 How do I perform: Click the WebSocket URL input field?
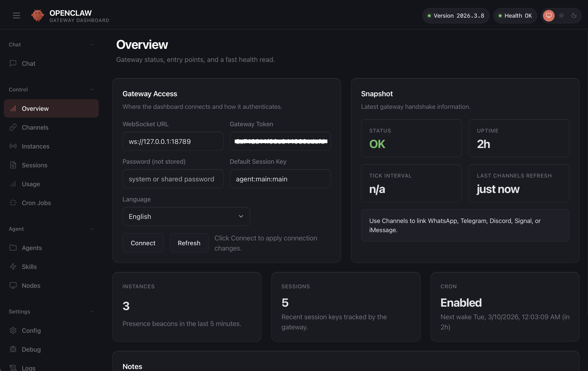pos(173,141)
